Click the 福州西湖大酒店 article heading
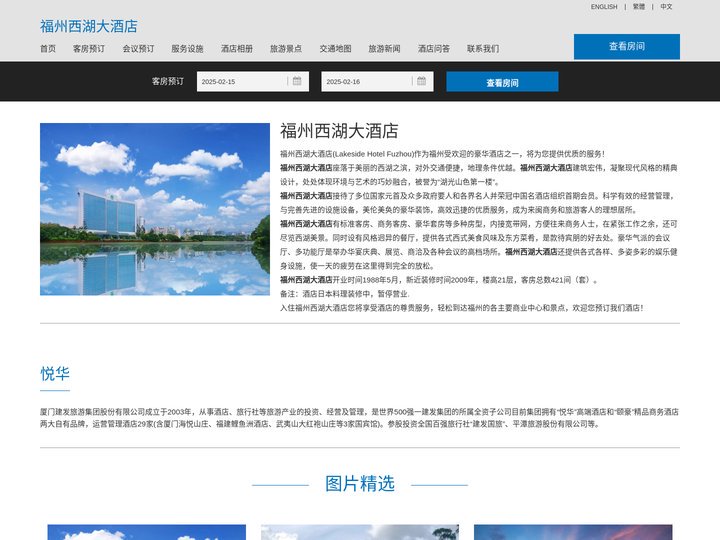Viewport: 720px width, 540px height. (339, 131)
